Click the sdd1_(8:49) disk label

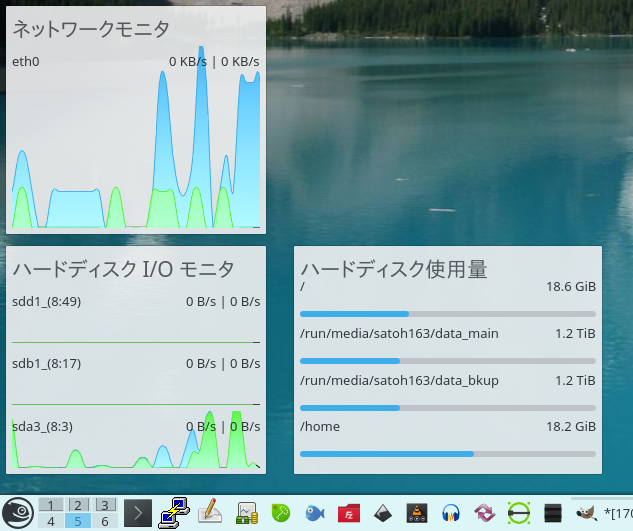click(x=46, y=302)
